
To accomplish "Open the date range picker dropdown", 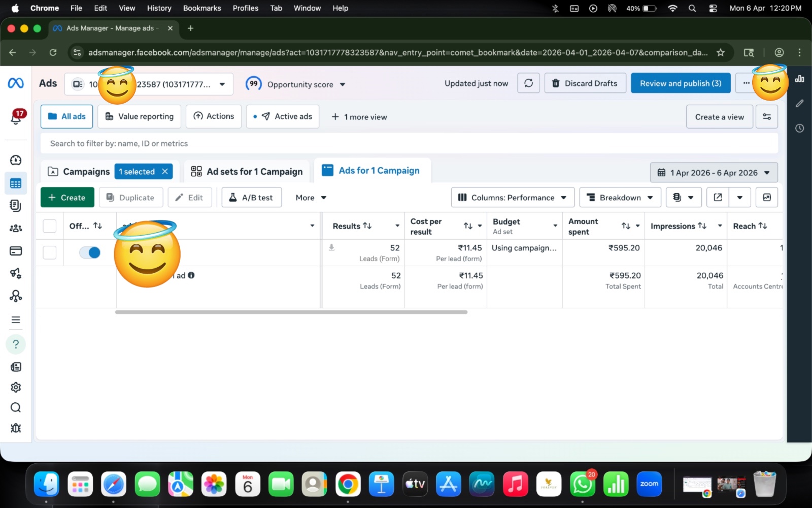I will click(x=714, y=173).
